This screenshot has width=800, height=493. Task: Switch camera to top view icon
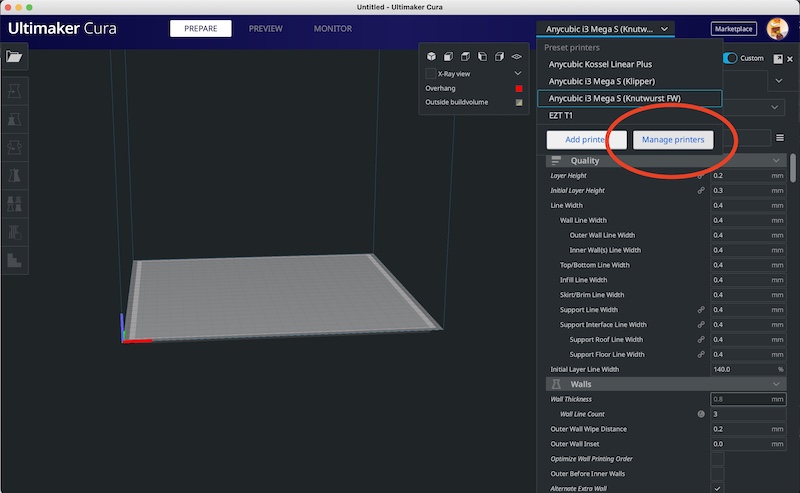coord(465,56)
